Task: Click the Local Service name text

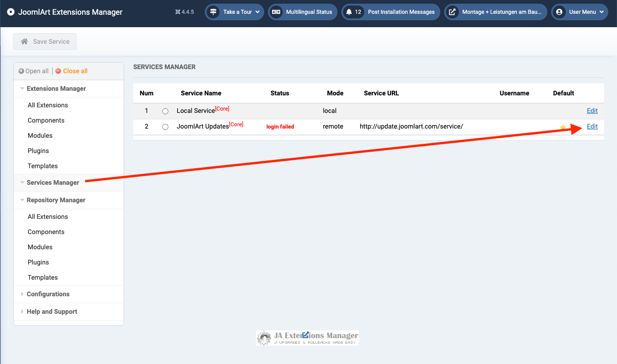Action: pos(196,111)
